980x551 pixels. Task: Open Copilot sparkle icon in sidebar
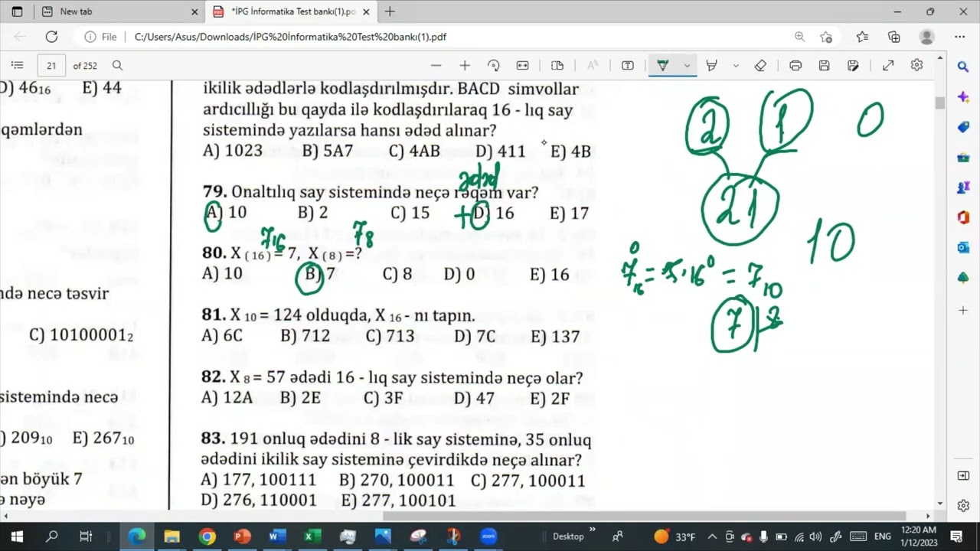pos(963,97)
